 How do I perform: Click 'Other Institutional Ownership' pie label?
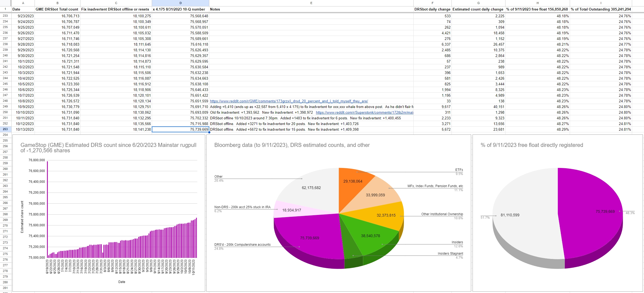[x=442, y=214]
